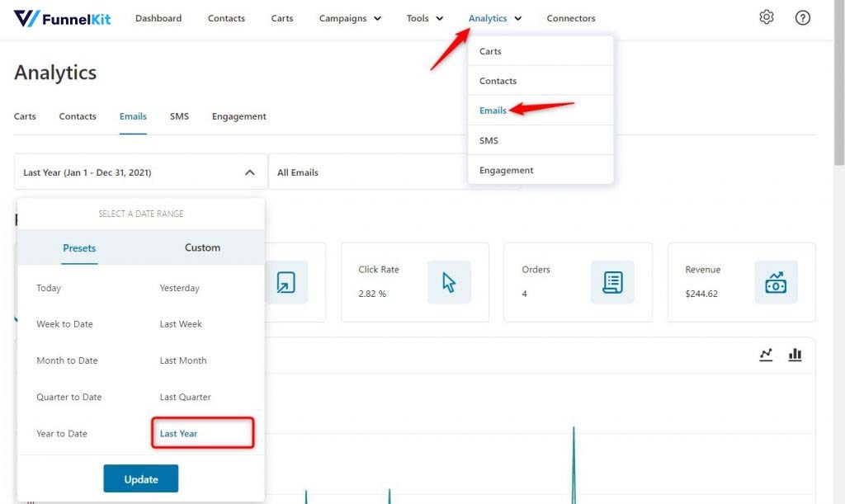
Task: Switch to the Contacts analytics tab
Action: [78, 116]
